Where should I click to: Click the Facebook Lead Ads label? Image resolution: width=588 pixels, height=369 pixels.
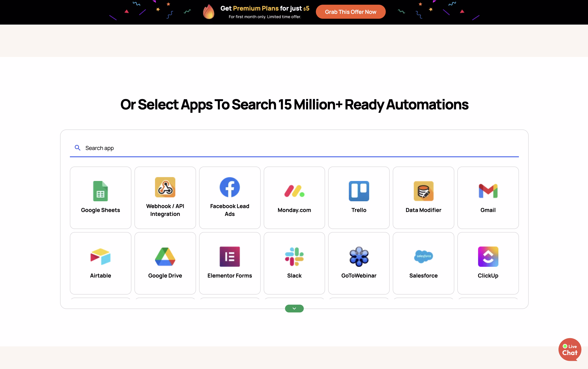click(x=230, y=210)
